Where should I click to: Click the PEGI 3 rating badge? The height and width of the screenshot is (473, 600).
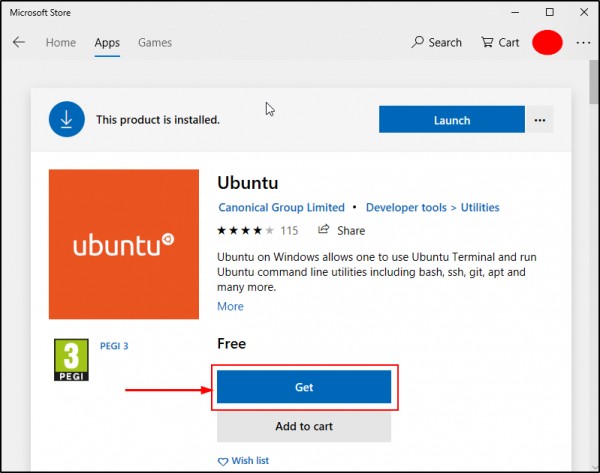pos(71,360)
